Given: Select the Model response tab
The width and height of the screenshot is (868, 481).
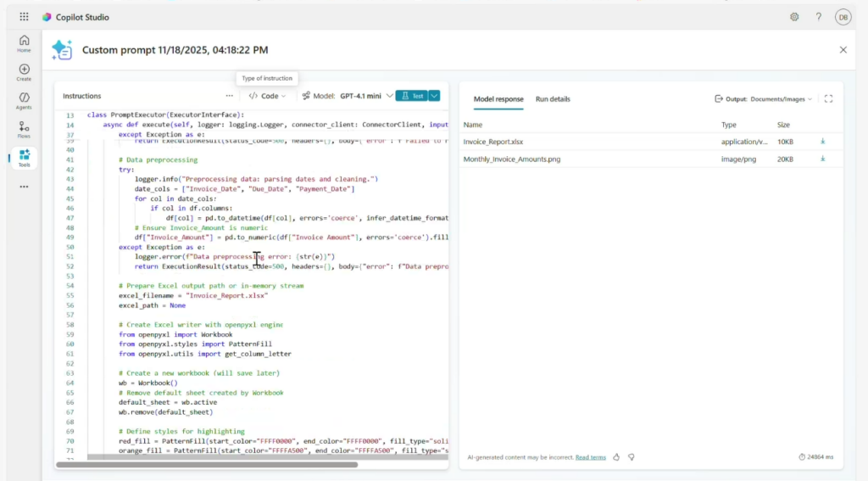Looking at the screenshot, I should [x=498, y=99].
